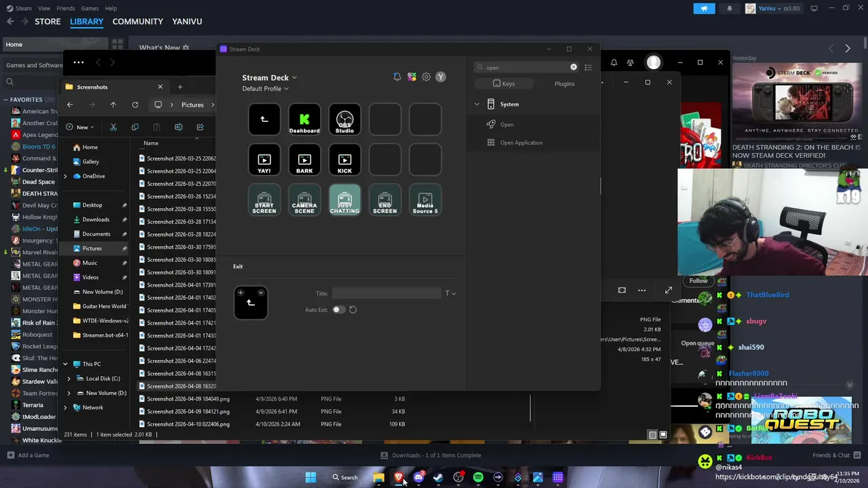This screenshot has height=488, width=868.
Task: Collapse the This PC tree node
Action: (x=66, y=364)
